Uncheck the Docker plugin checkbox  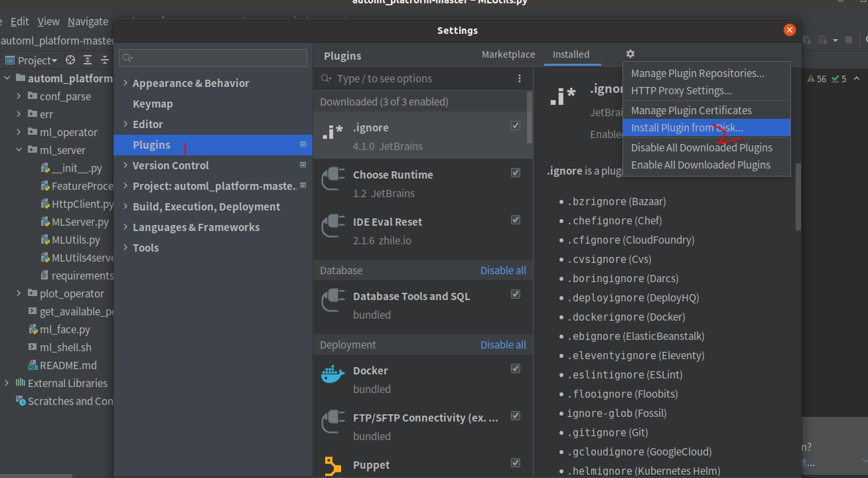(516, 368)
